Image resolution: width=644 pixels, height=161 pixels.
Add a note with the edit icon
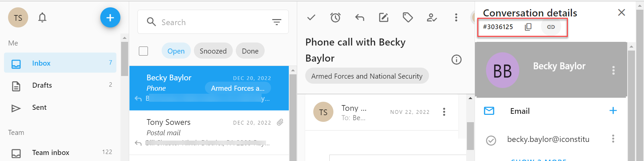383,17
